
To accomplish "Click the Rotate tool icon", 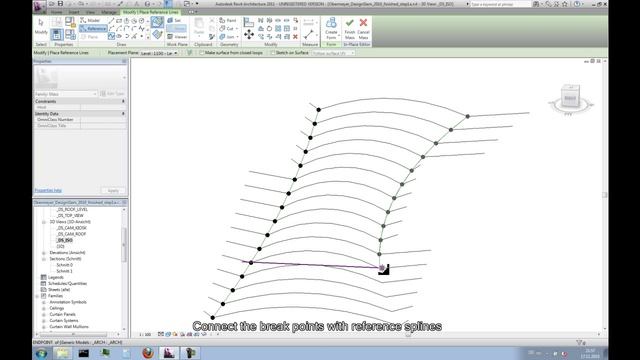I will pos(269,29).
